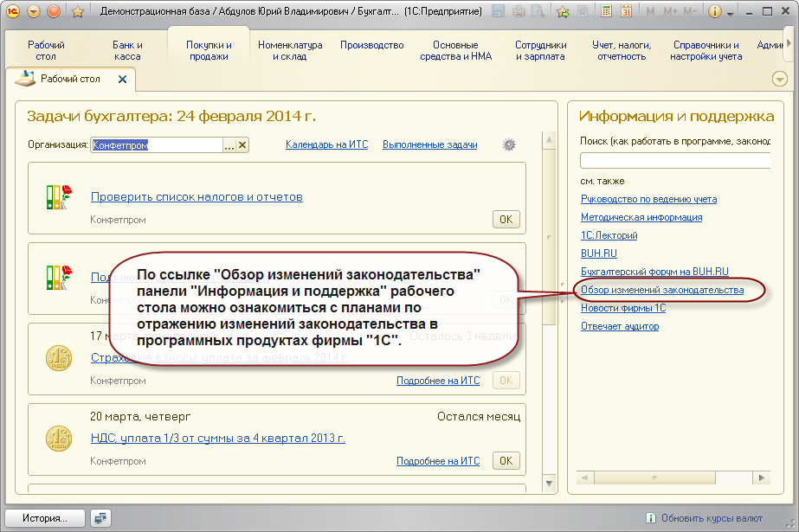Open the yellow information help icon

tap(715, 11)
